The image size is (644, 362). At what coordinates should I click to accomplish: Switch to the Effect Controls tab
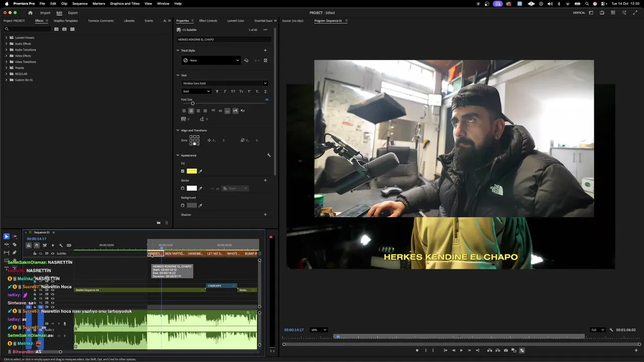pos(208,21)
